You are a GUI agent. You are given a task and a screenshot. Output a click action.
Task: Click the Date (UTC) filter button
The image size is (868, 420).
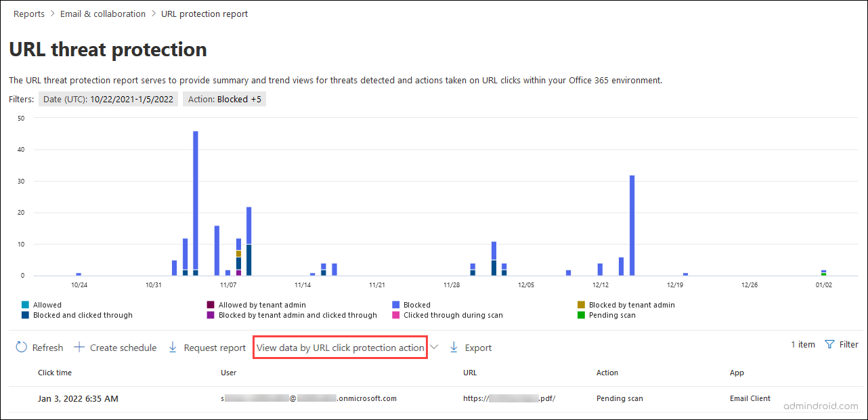click(108, 99)
